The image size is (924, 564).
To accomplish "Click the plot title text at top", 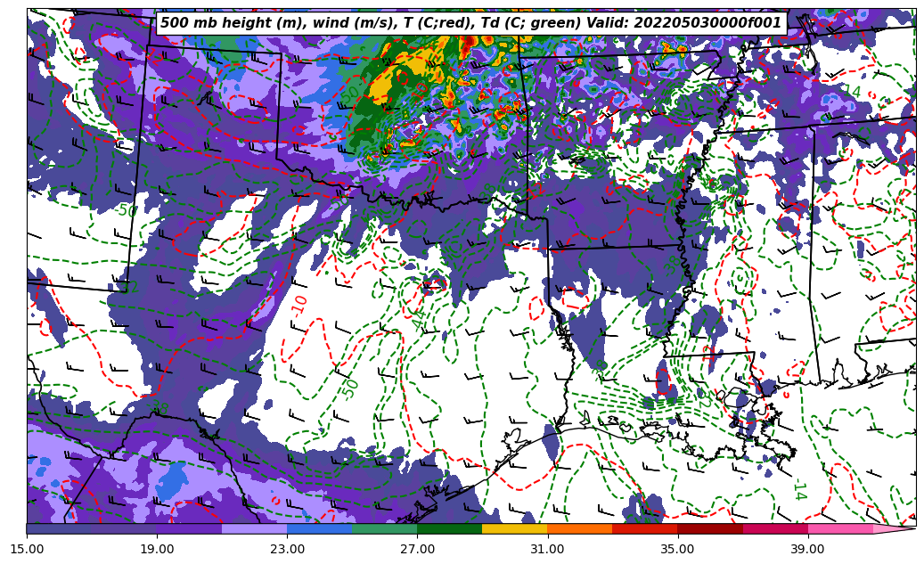I will (x=470, y=23).
